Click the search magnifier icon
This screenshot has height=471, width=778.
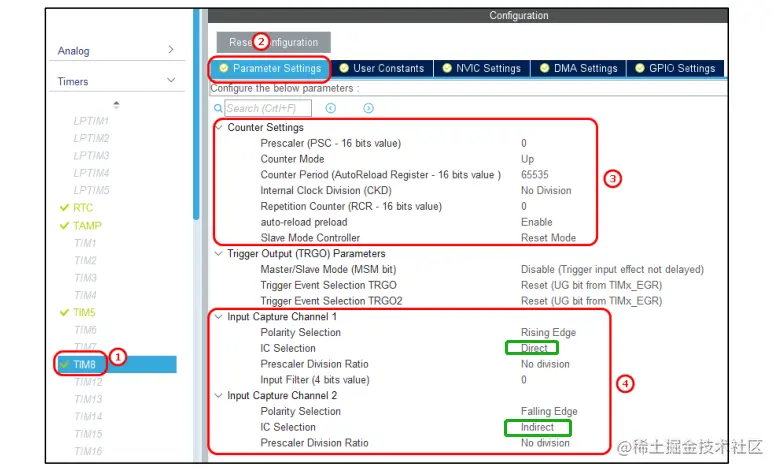pos(218,108)
